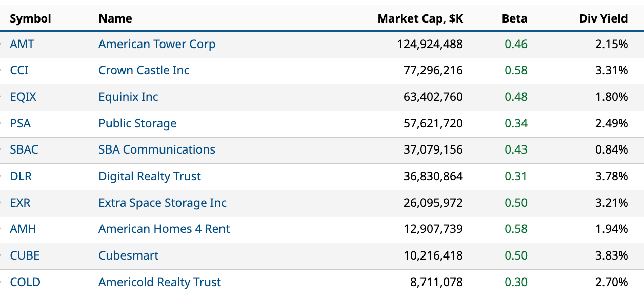Open the Extra Space Storage Inc link
Screen dimensions: 644x300
pos(163,203)
